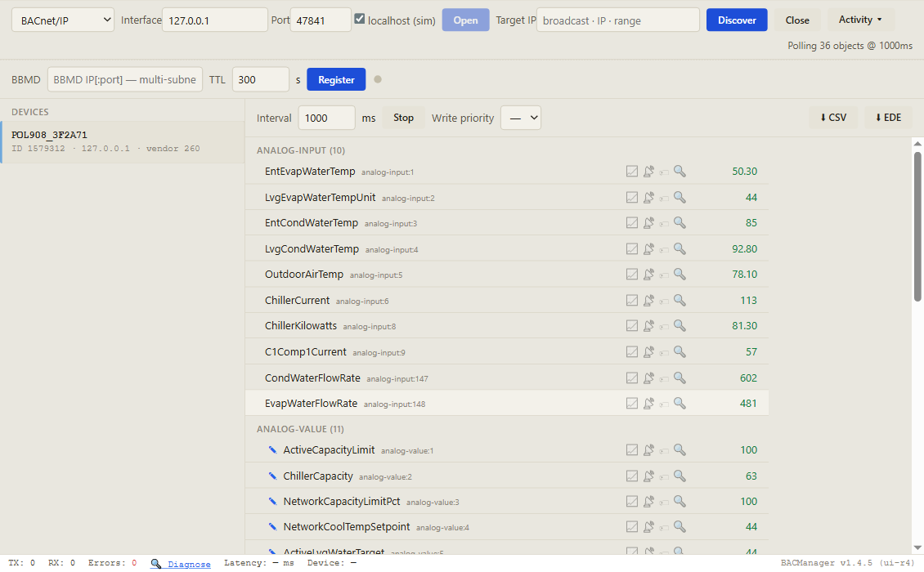Select device POL908_3F2A71 in Devices list

[123, 142]
